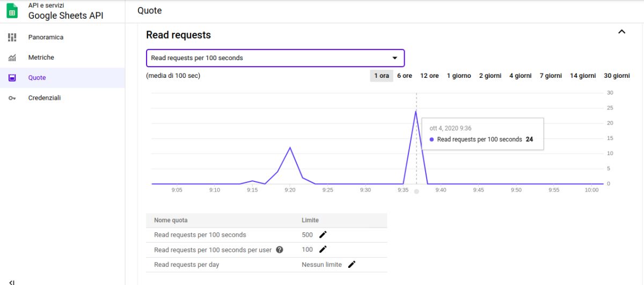Click the Google Sheets API logo icon
644x285 pixels.
(12, 11)
